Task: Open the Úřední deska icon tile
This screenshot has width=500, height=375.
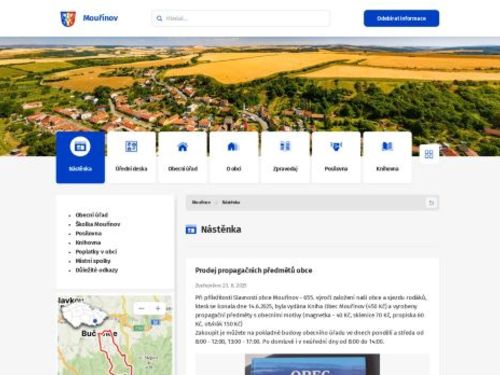Action: tap(131, 157)
